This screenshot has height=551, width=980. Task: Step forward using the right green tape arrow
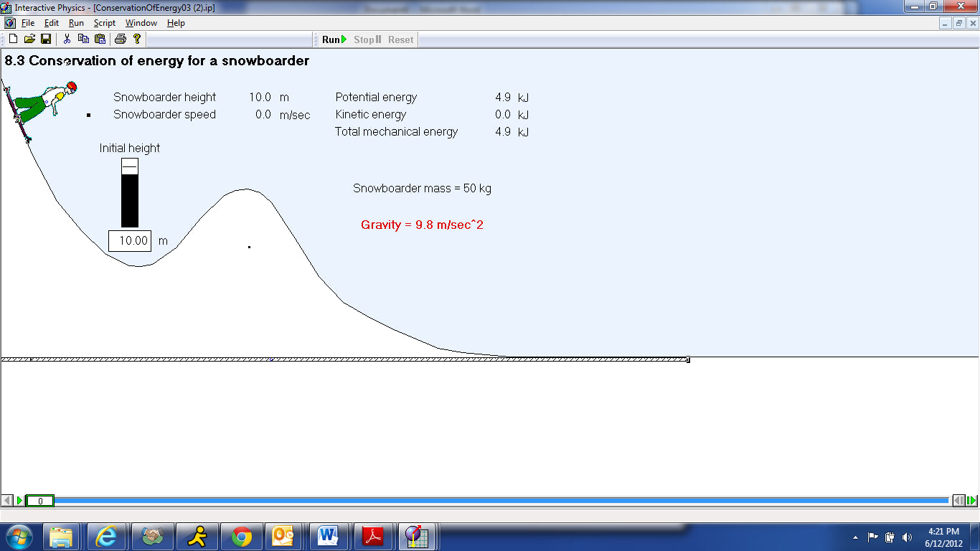click(x=971, y=501)
